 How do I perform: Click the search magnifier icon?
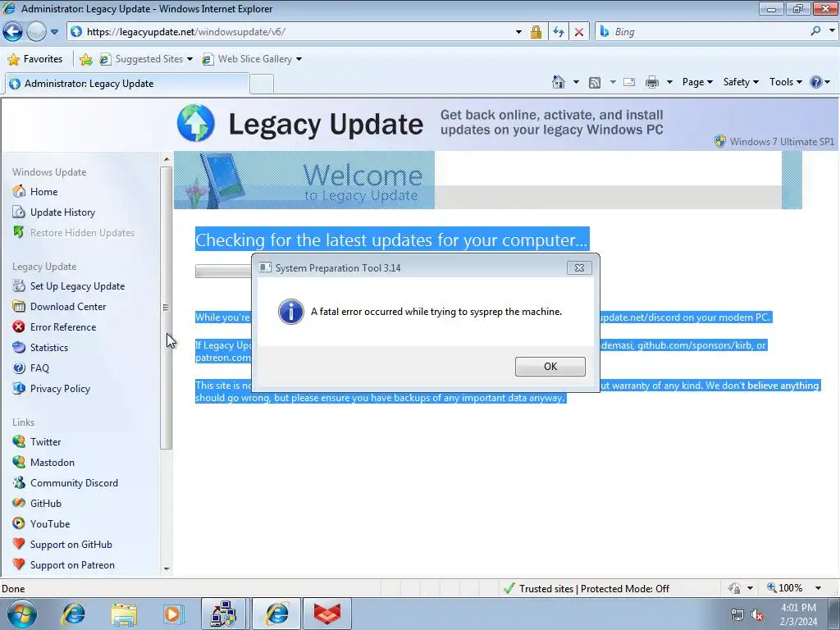tap(815, 31)
